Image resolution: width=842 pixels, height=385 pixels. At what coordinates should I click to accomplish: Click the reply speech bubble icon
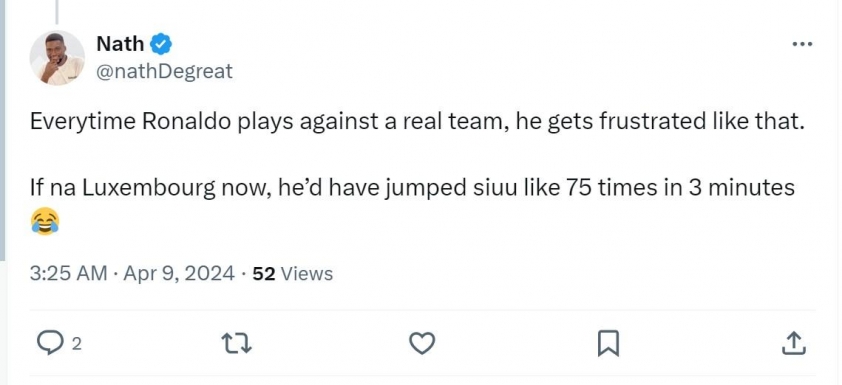[x=50, y=343]
